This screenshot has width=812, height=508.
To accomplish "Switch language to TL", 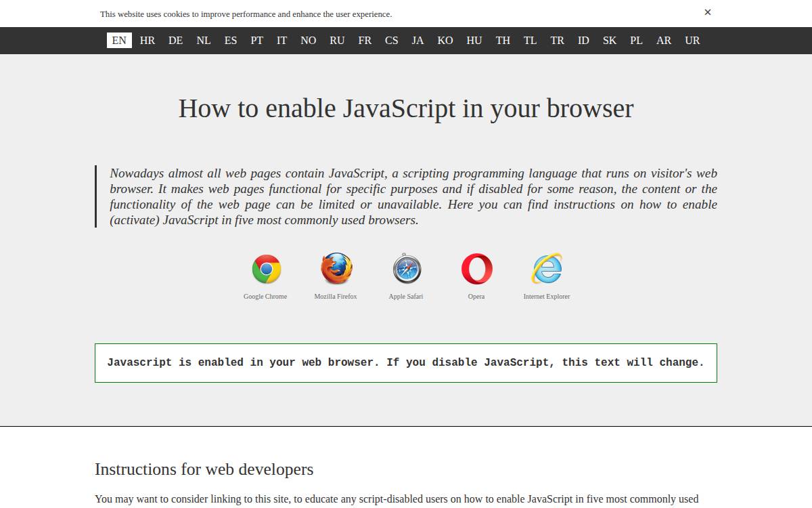I will click(531, 41).
